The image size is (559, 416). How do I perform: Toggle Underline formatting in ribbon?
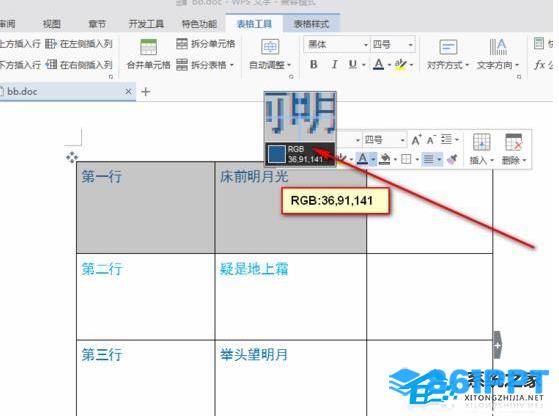pos(352,65)
